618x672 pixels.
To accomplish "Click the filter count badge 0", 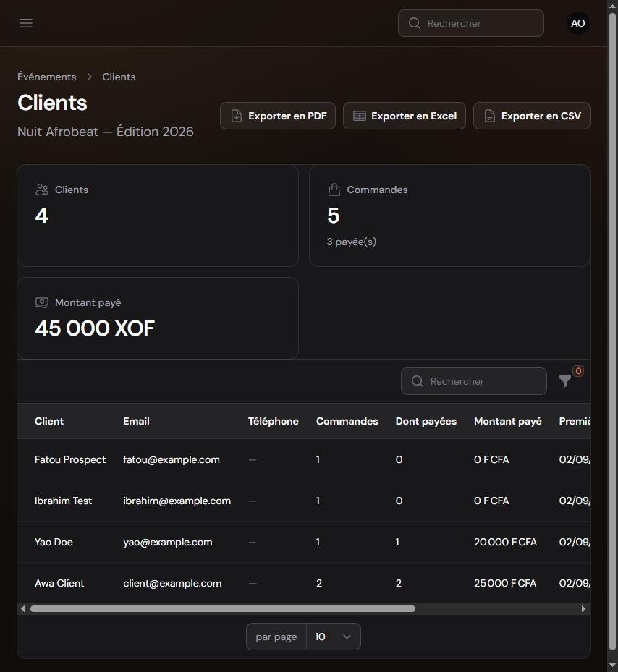I will pyautogui.click(x=578, y=371).
